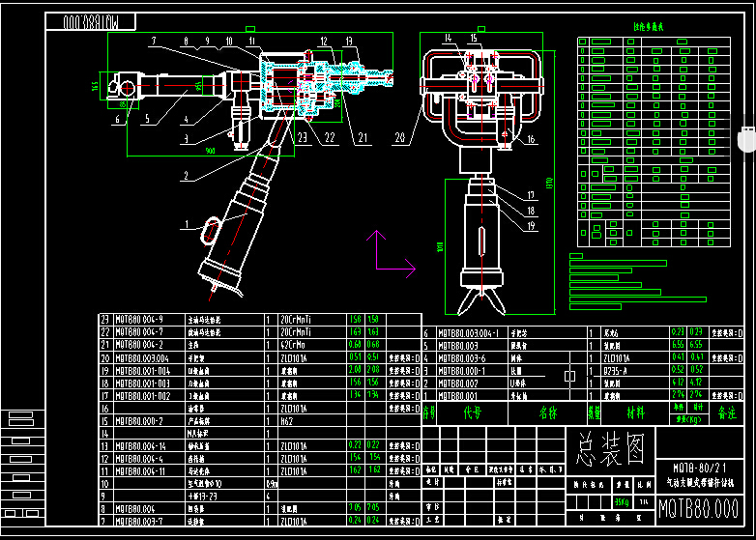Select the MQTB-80/21 model cell
This screenshot has width=756, height=540.
click(698, 467)
